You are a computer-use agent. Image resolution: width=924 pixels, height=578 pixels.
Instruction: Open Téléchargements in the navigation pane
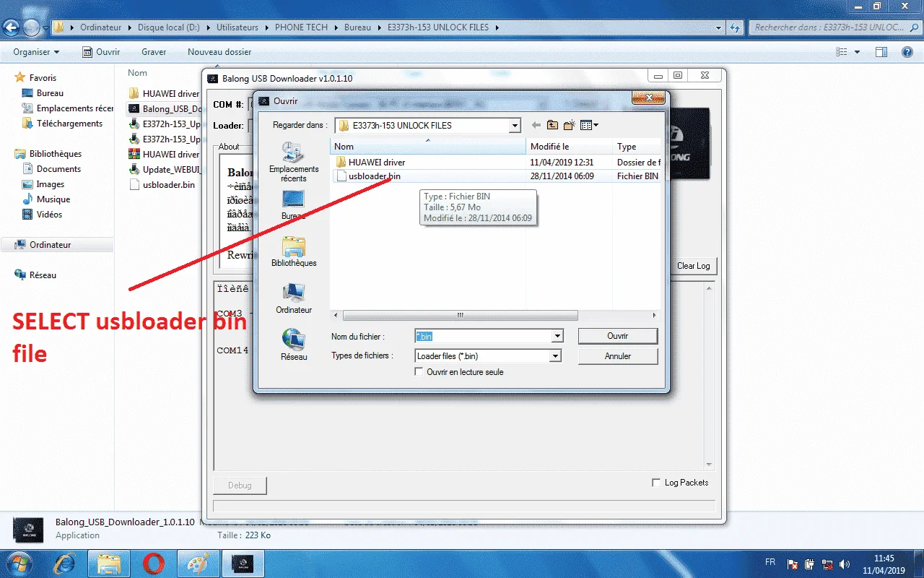tap(62, 124)
